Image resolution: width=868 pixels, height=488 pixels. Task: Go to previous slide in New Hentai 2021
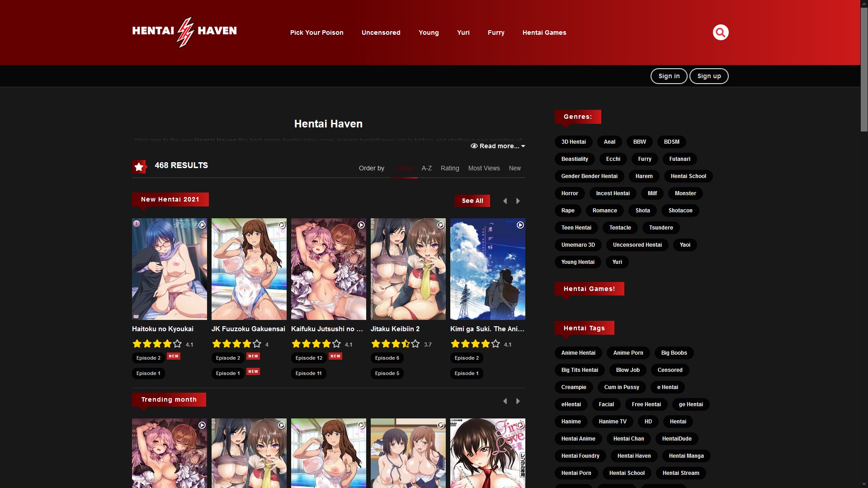pos(505,201)
